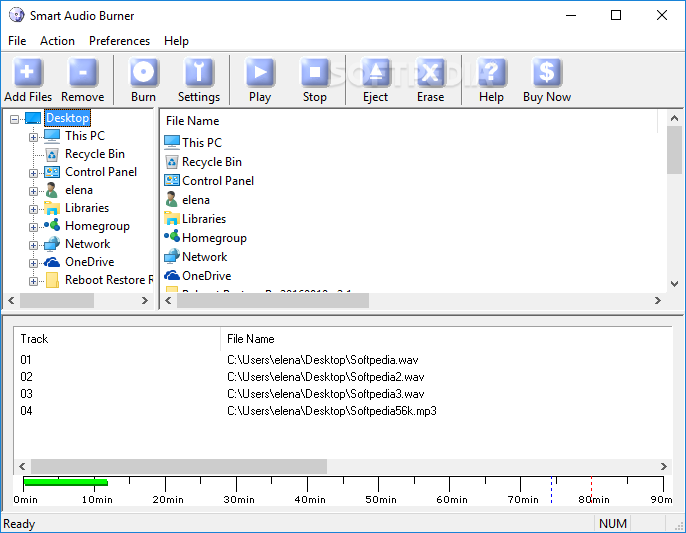Open the File menu
Image resolution: width=686 pixels, height=533 pixels.
click(x=17, y=41)
